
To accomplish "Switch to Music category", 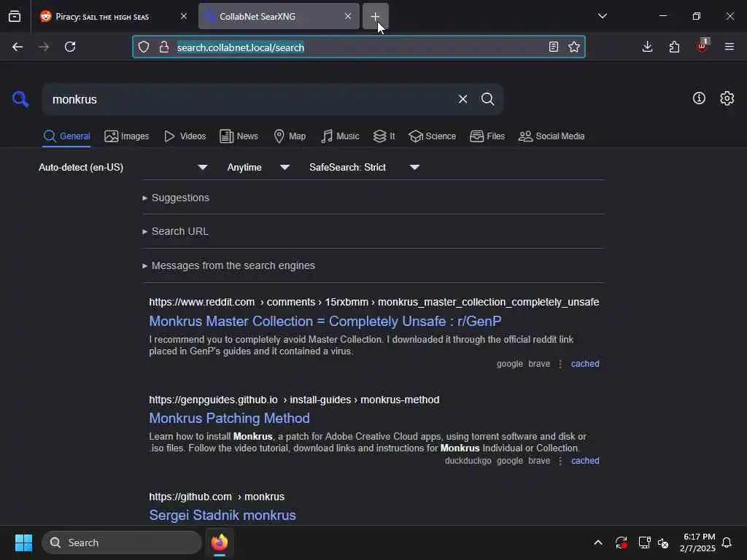I will tap(340, 136).
